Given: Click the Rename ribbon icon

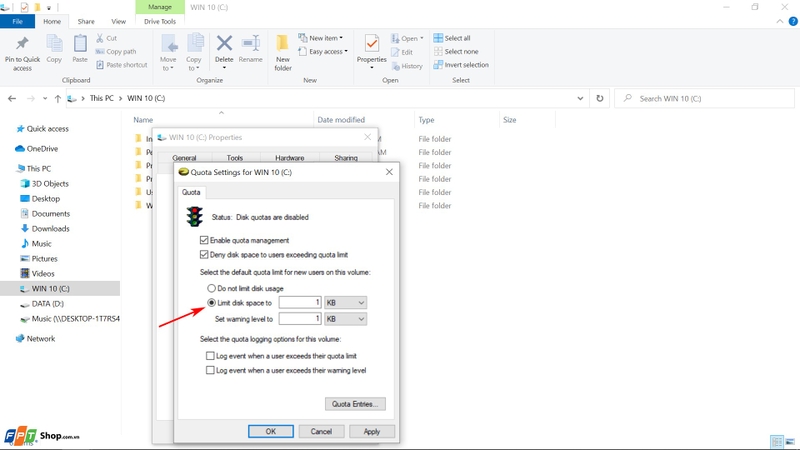Looking at the screenshot, I should [251, 44].
